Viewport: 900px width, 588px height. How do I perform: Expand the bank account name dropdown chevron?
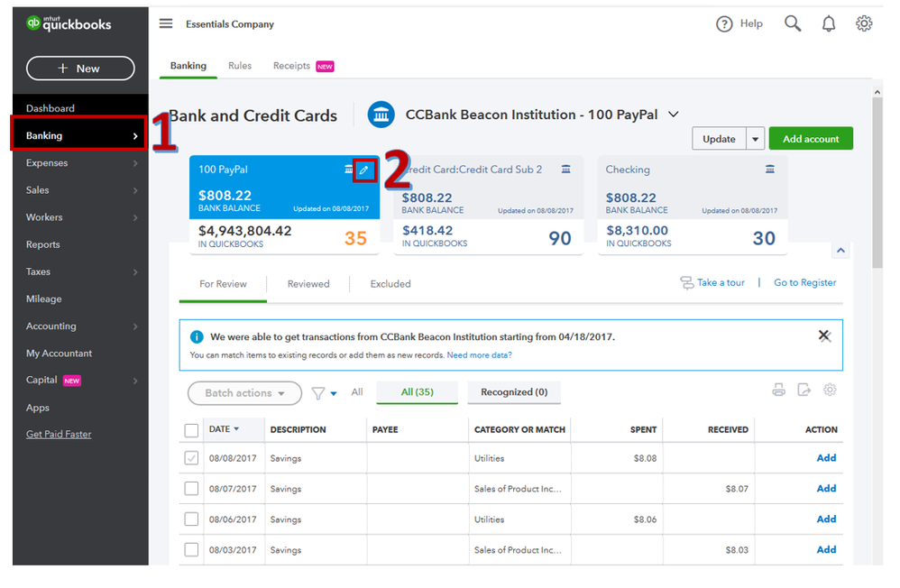coord(674,115)
